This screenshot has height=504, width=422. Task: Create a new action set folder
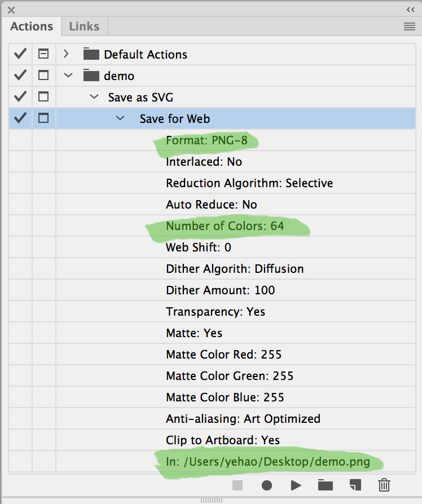coord(325,485)
